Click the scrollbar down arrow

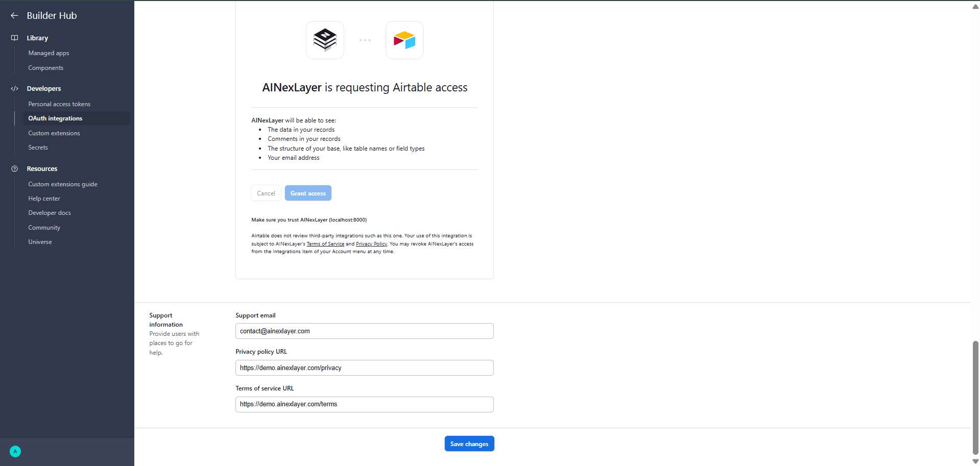pos(974,460)
